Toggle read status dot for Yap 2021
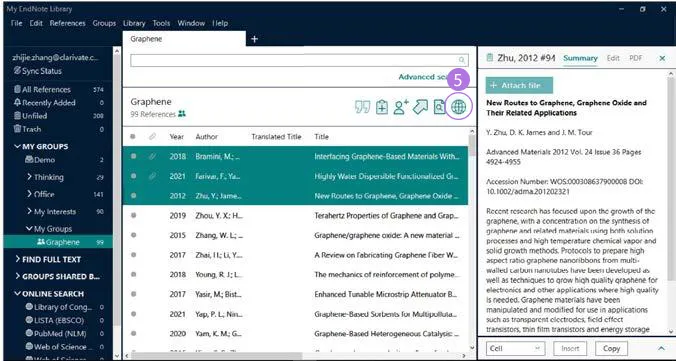The image size is (676, 361). click(133, 314)
